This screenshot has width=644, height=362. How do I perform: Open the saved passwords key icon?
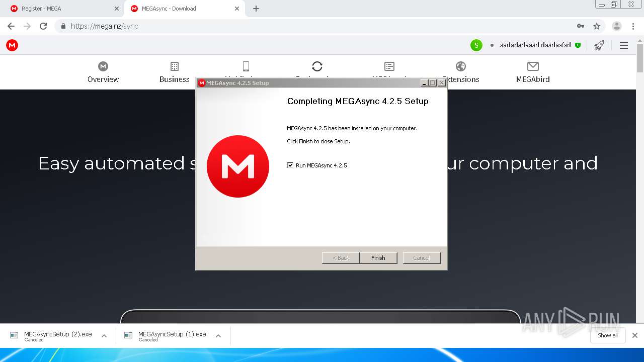(x=581, y=26)
